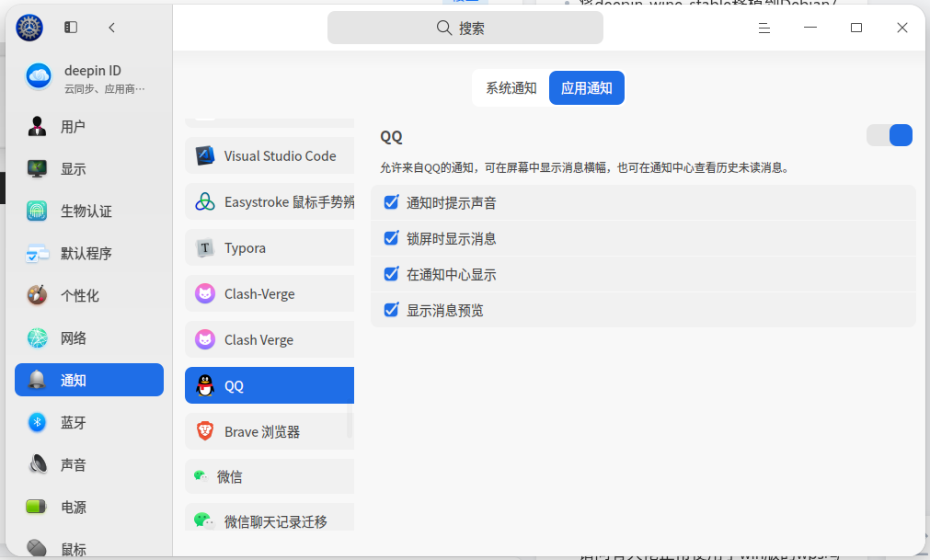Open 鼠标 mouse settings icon

click(x=37, y=549)
